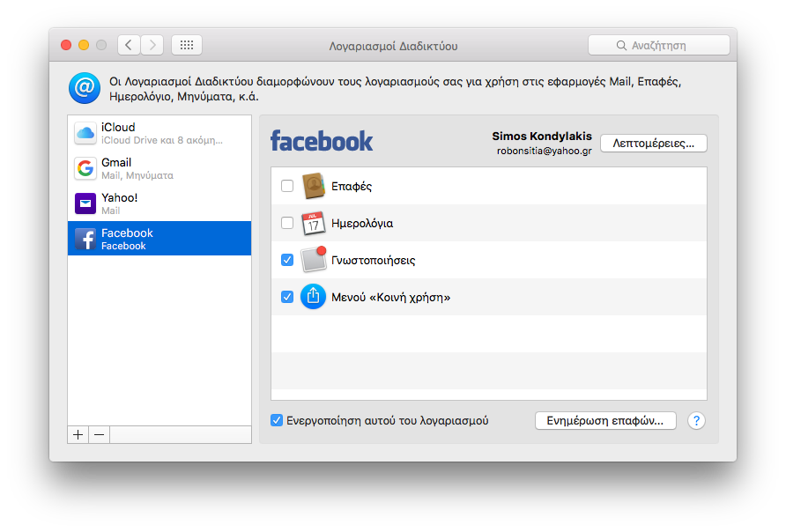Go forward with the right chevron

coord(152,45)
